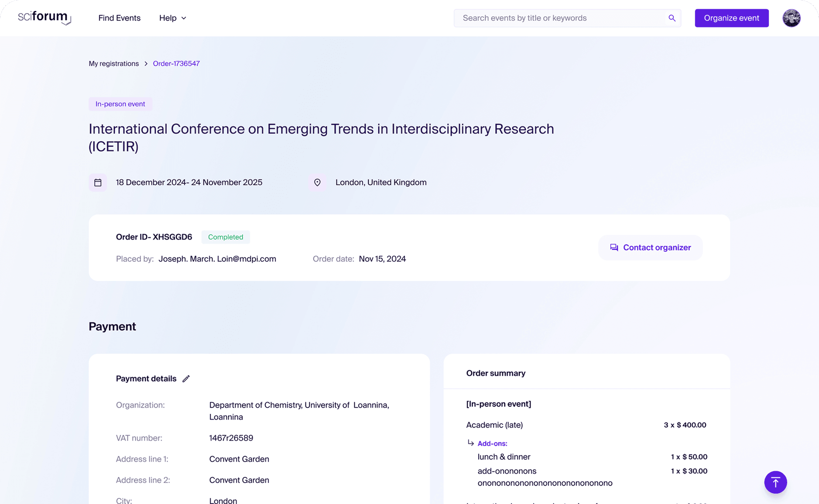The height and width of the screenshot is (504, 819).
Task: Select London, United Kingdom text
Action: coord(381,182)
